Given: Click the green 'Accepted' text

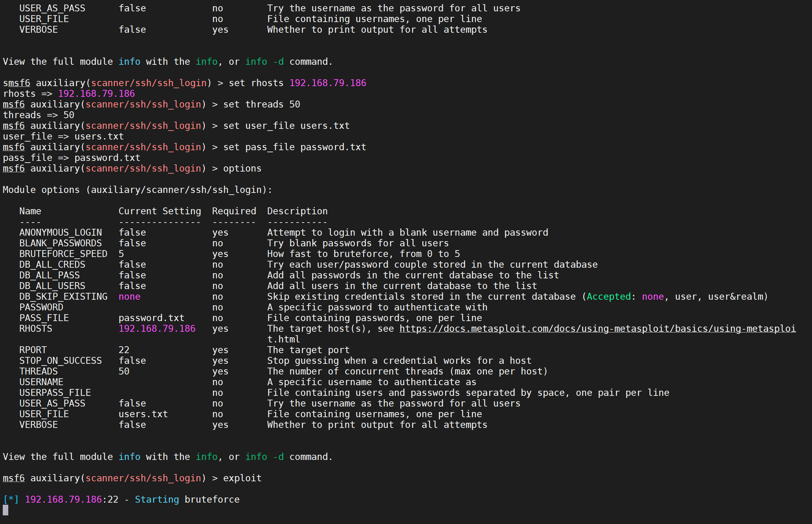Looking at the screenshot, I should [608, 297].
